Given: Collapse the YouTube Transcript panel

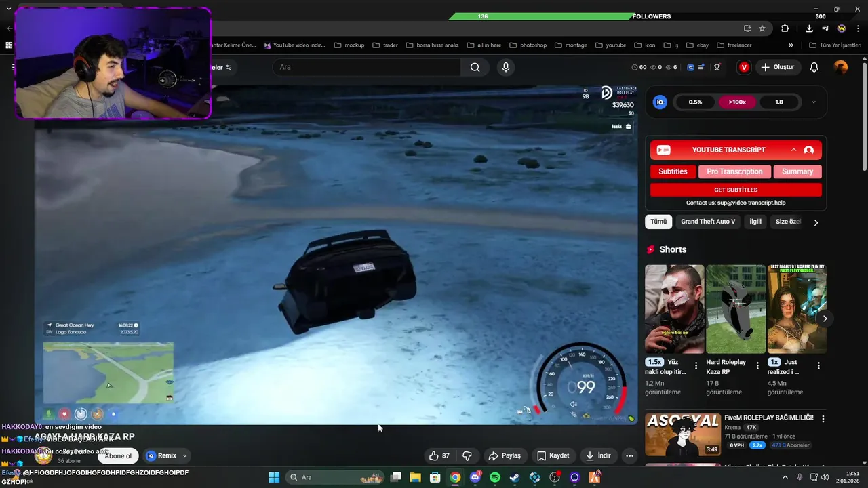Looking at the screenshot, I should (x=793, y=150).
